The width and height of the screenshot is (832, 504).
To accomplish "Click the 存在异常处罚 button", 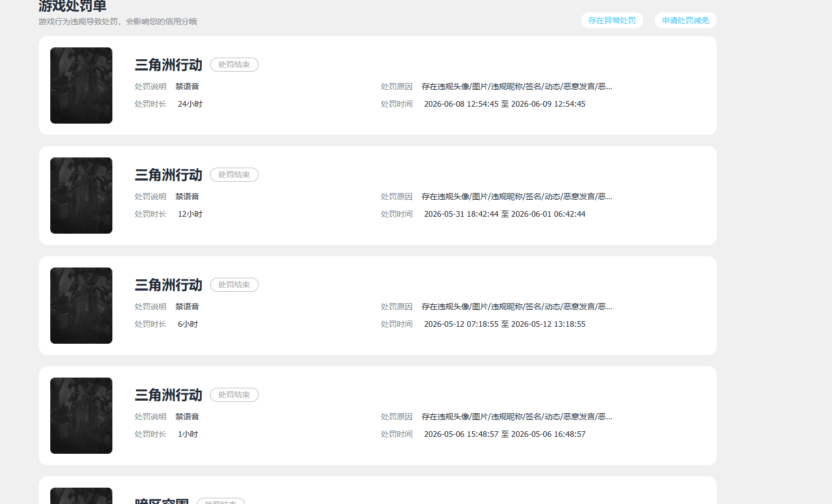I will point(612,20).
